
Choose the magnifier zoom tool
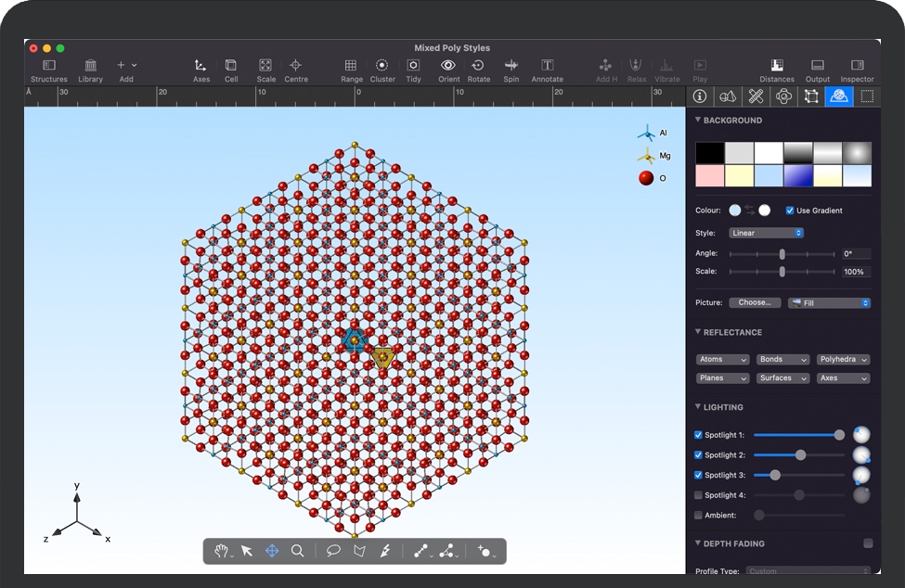(297, 551)
